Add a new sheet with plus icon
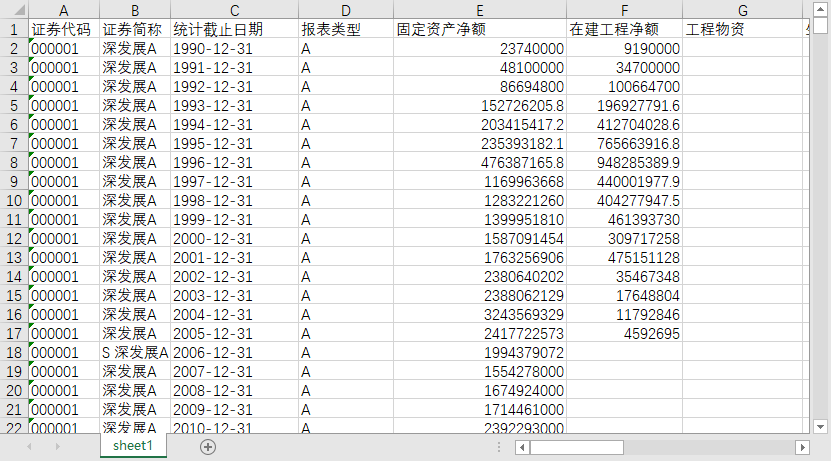 pyautogui.click(x=208, y=447)
